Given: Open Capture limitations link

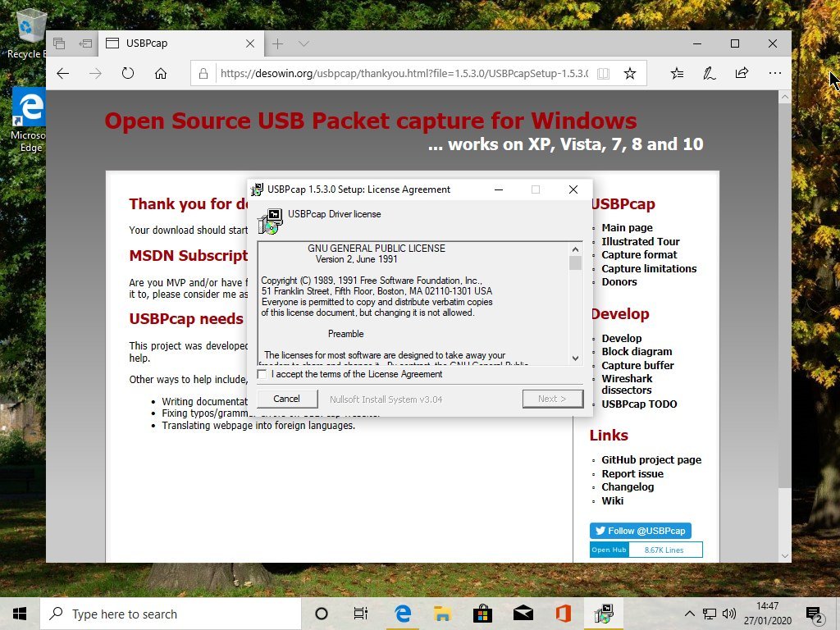Looking at the screenshot, I should click(x=649, y=268).
